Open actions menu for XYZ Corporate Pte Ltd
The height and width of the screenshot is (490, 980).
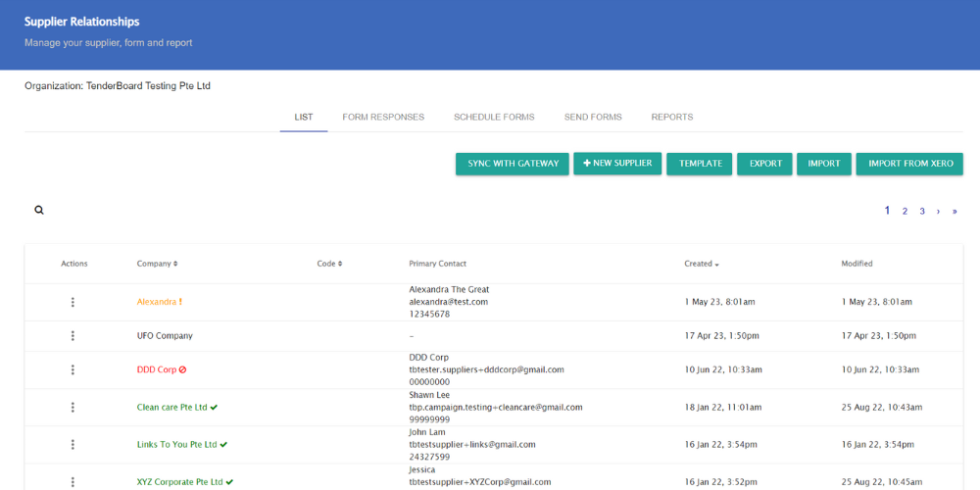[73, 482]
